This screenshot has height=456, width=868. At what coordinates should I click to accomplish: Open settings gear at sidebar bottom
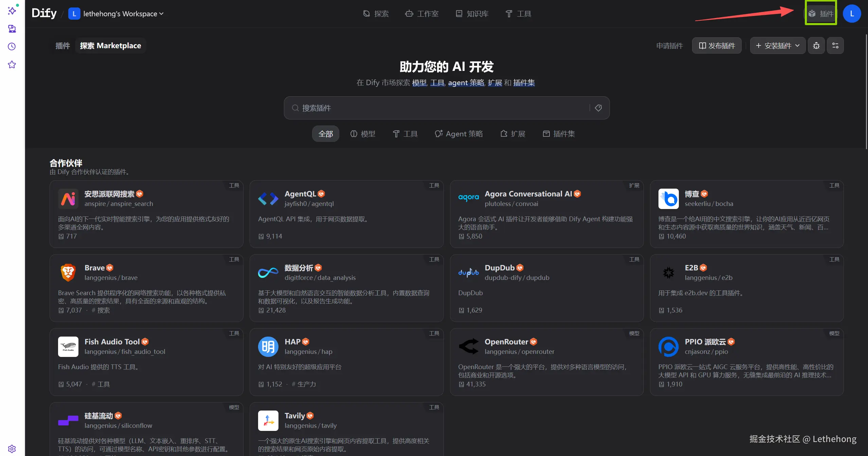tap(12, 449)
